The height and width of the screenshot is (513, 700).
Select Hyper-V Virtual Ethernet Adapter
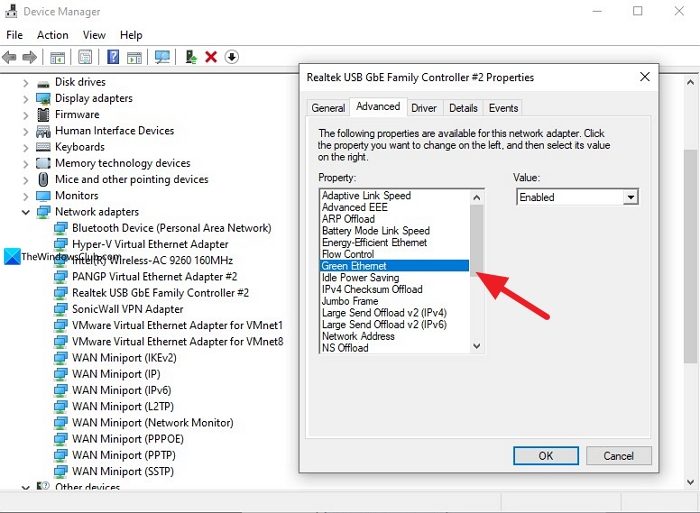coord(150,244)
